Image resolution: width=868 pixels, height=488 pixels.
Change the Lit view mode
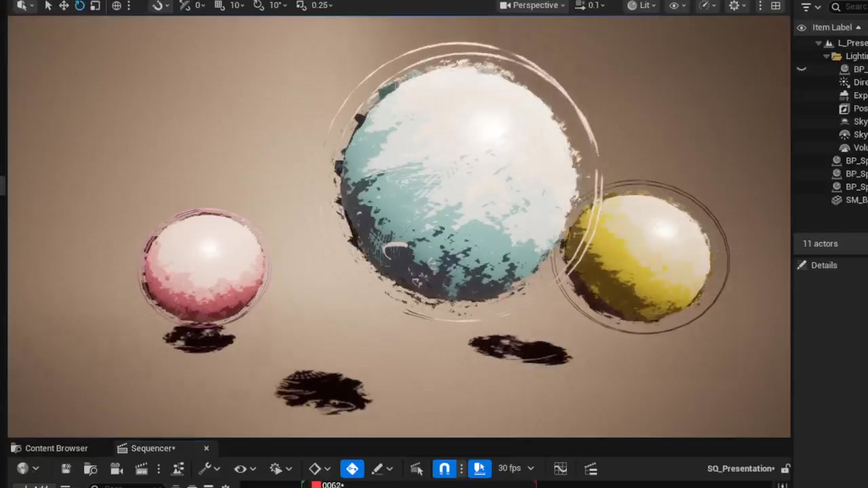click(641, 5)
